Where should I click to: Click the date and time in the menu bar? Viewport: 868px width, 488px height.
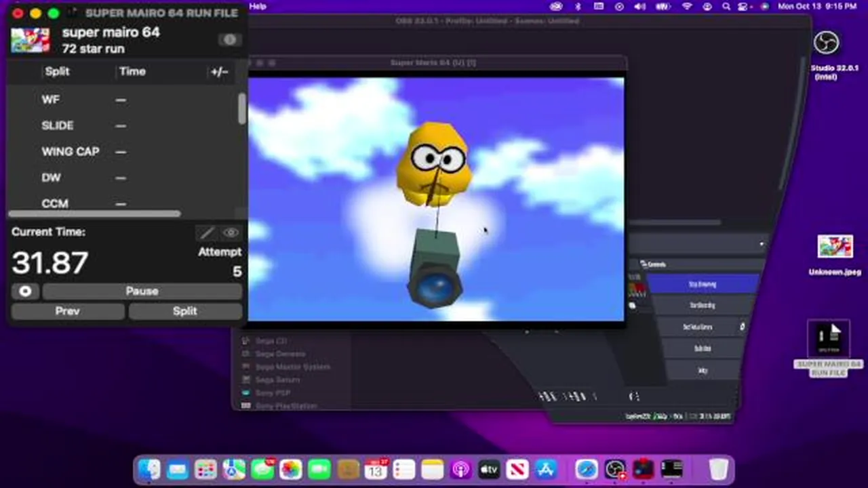point(817,6)
